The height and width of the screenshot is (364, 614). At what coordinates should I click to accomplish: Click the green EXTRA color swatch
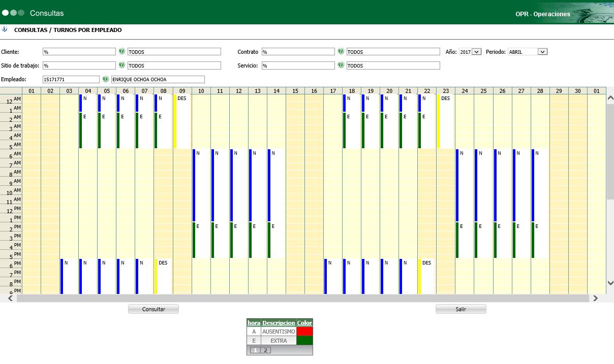(x=304, y=341)
